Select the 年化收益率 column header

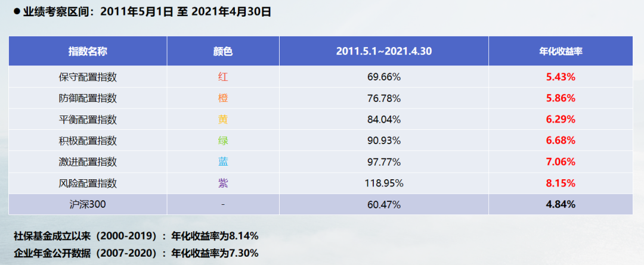(x=560, y=51)
